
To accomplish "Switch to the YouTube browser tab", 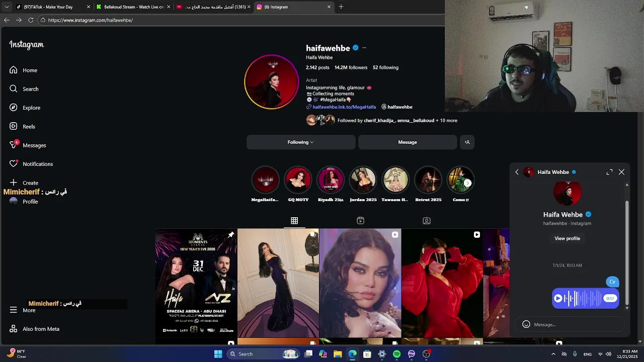I will coord(214,7).
